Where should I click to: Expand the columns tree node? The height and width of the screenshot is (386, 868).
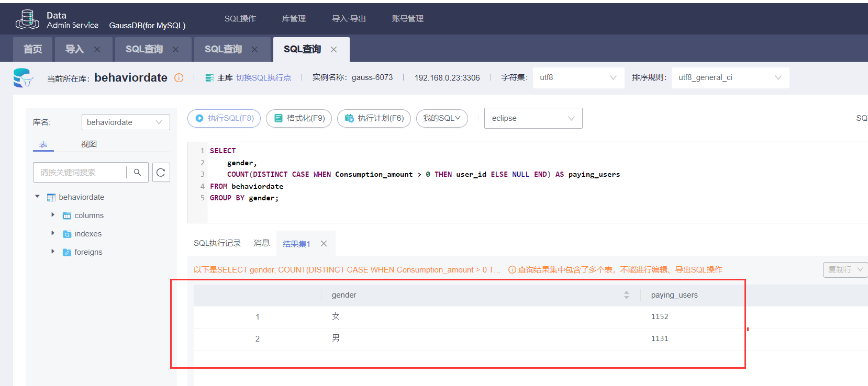click(53, 215)
